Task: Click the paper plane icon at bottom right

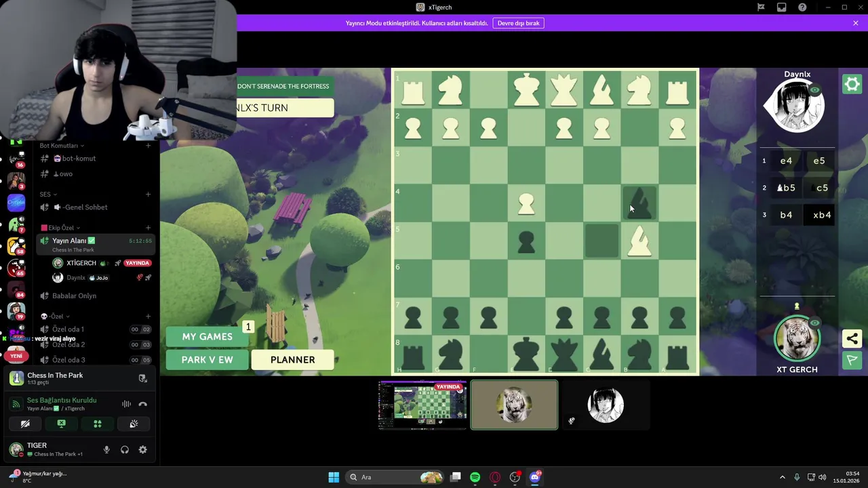Action: 852,360
